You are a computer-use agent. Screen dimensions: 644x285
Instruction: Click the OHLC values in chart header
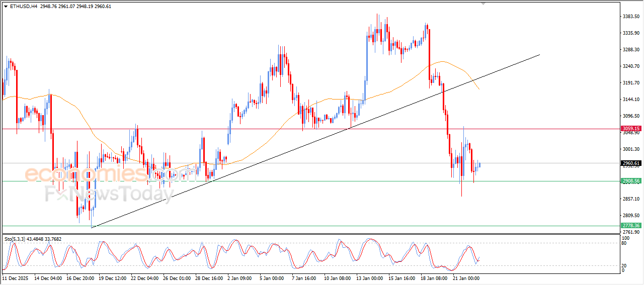click(x=75, y=7)
